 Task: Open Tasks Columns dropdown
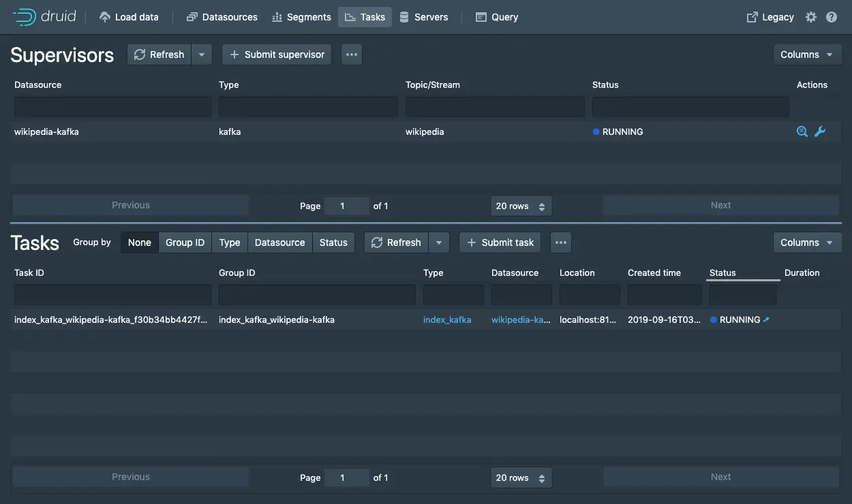pyautogui.click(x=807, y=242)
